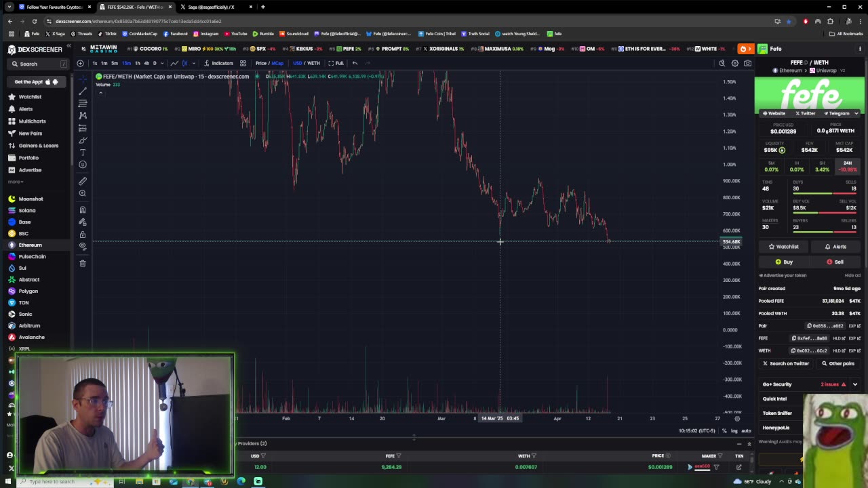Image resolution: width=868 pixels, height=488 pixels.
Task: Toggle auto scale on the price axis
Action: point(746,430)
